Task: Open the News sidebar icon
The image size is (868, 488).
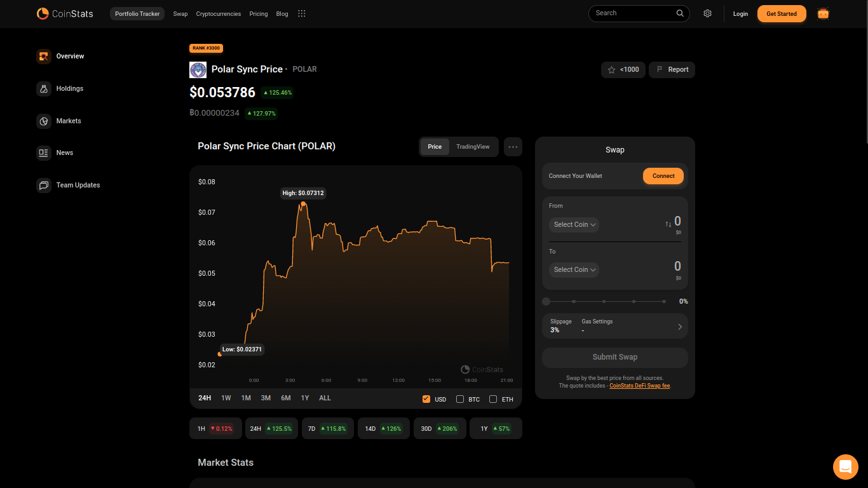Action: pos(44,153)
